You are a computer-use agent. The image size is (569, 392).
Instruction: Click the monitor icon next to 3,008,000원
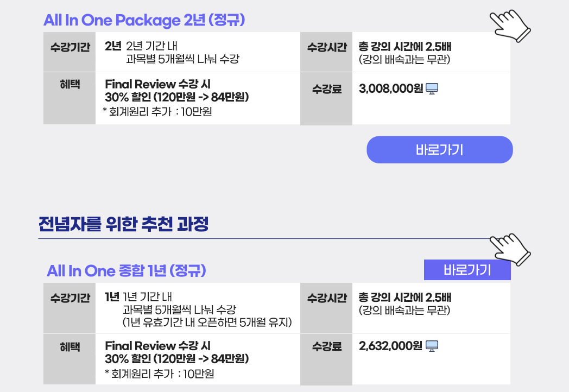click(432, 88)
